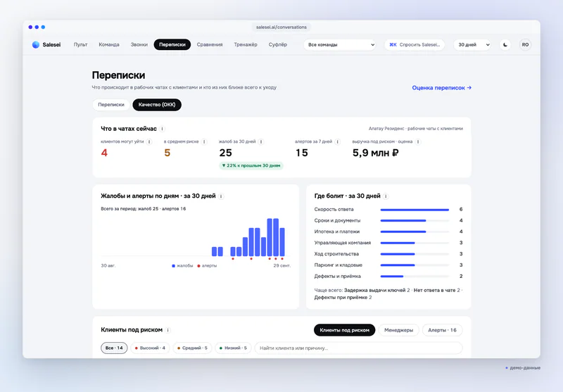Toggle the 'алерты' chart legend item
This screenshot has height=392, width=563.
point(207,265)
